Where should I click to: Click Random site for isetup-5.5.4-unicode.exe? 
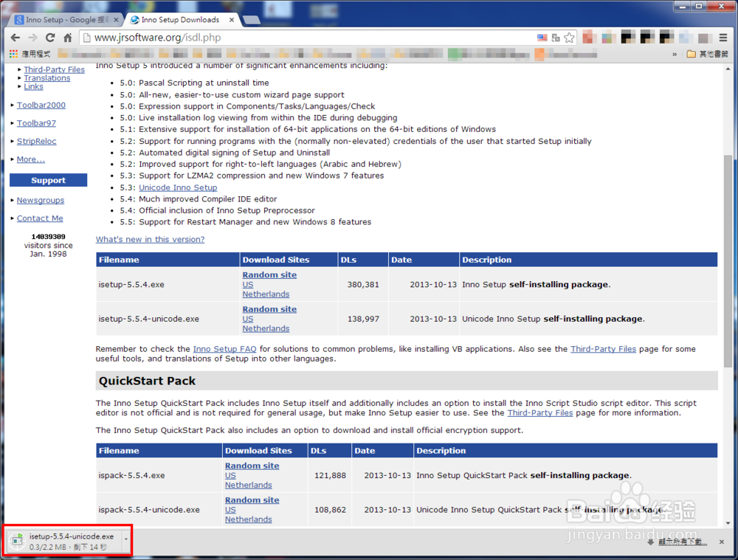tap(269, 309)
